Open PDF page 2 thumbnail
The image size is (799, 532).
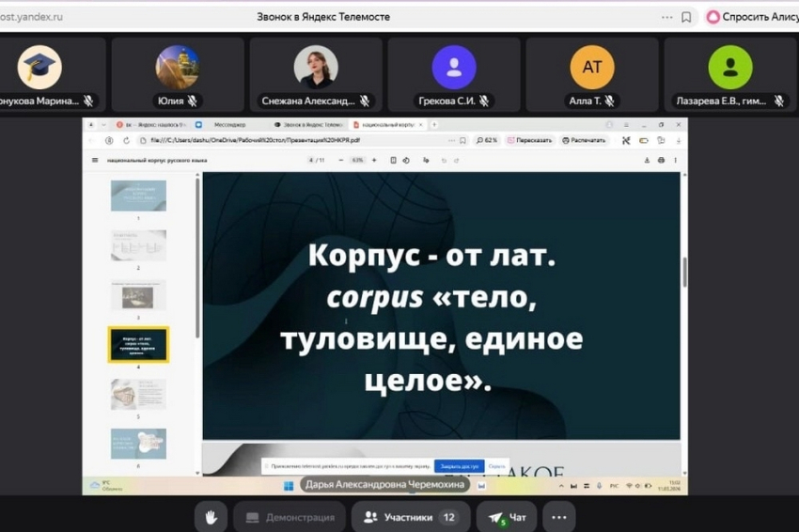[x=138, y=245]
